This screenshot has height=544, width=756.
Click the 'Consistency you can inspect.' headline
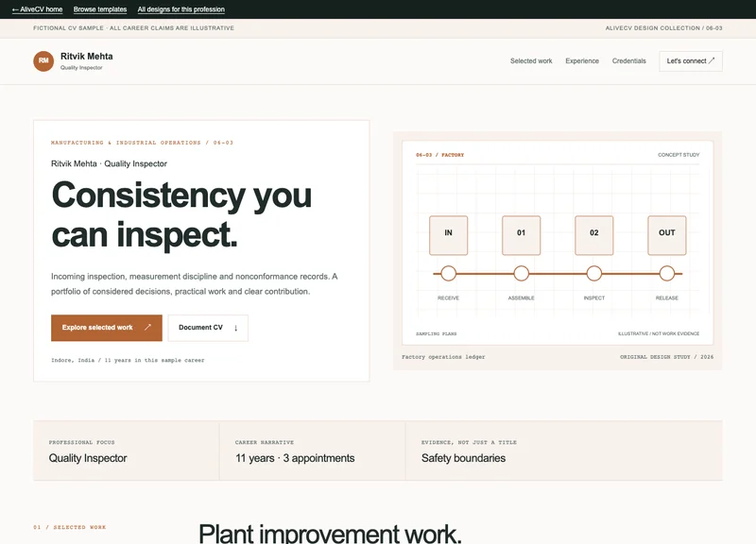point(181,214)
